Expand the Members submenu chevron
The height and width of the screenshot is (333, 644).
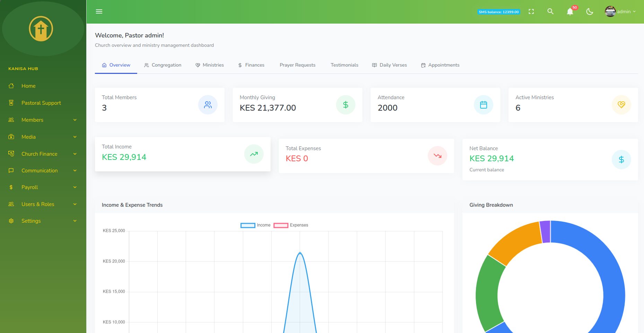pyautogui.click(x=75, y=120)
